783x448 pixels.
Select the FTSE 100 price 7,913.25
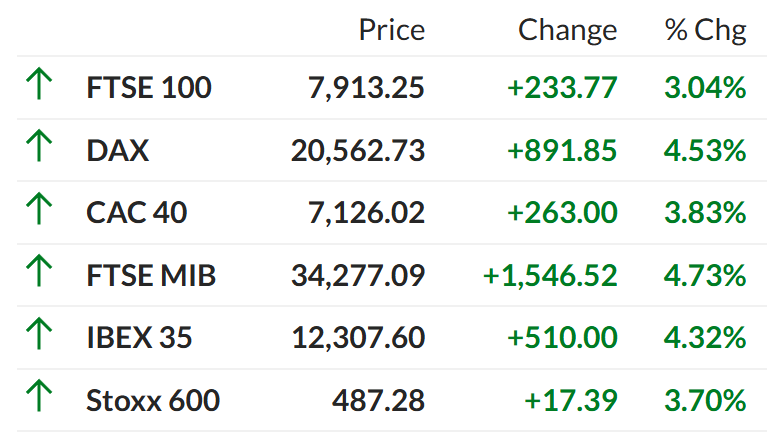(x=366, y=88)
